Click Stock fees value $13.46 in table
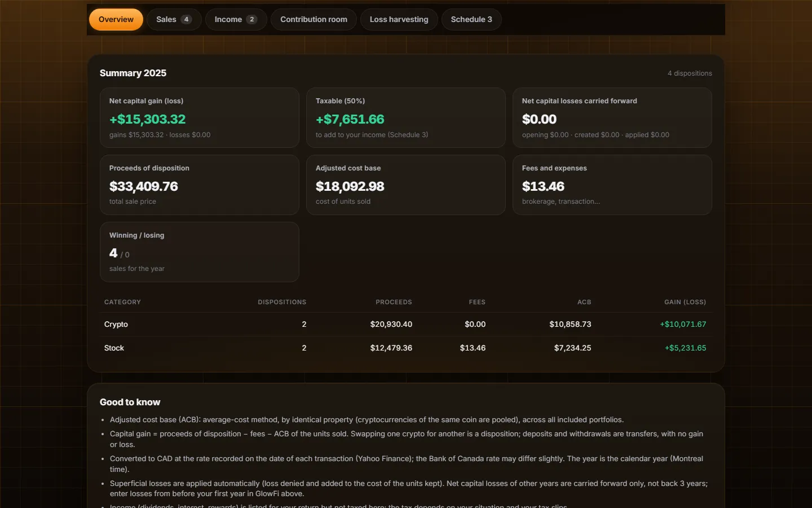 coord(473,348)
